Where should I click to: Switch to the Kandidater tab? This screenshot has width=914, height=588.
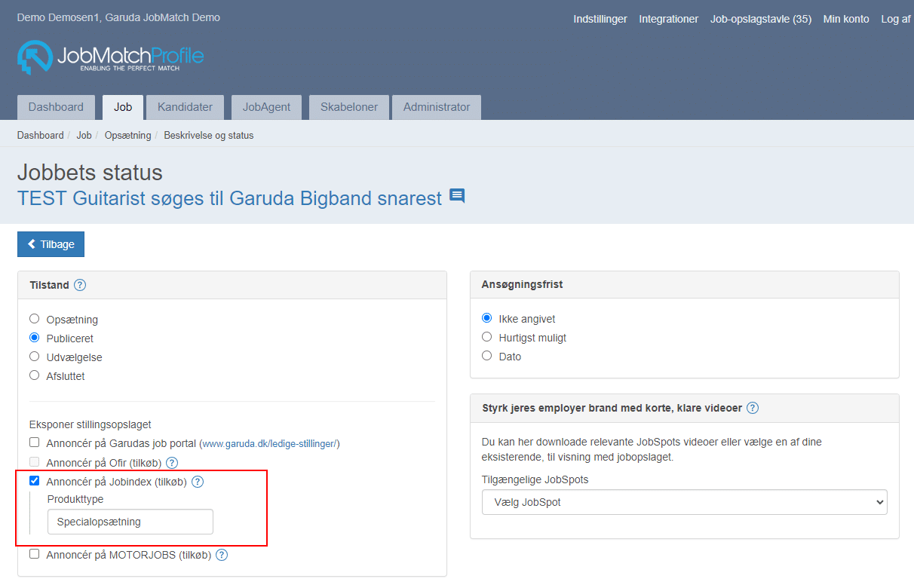pyautogui.click(x=185, y=107)
